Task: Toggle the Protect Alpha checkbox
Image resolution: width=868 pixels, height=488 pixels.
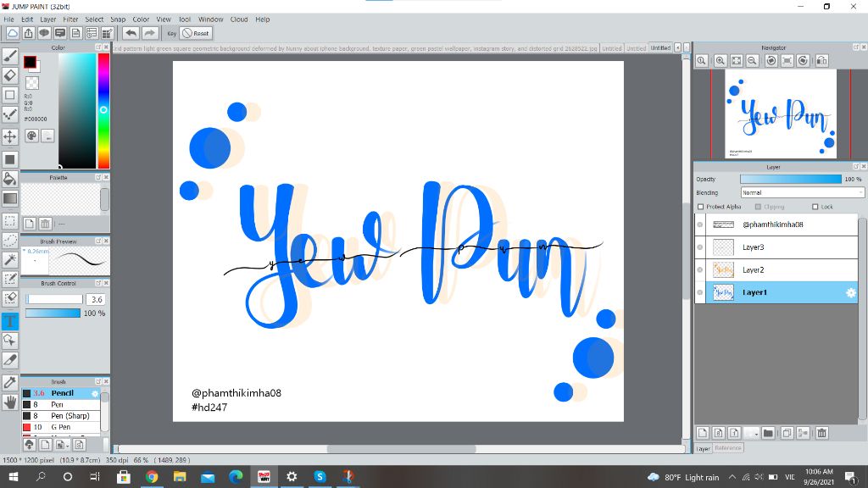Action: pyautogui.click(x=701, y=207)
